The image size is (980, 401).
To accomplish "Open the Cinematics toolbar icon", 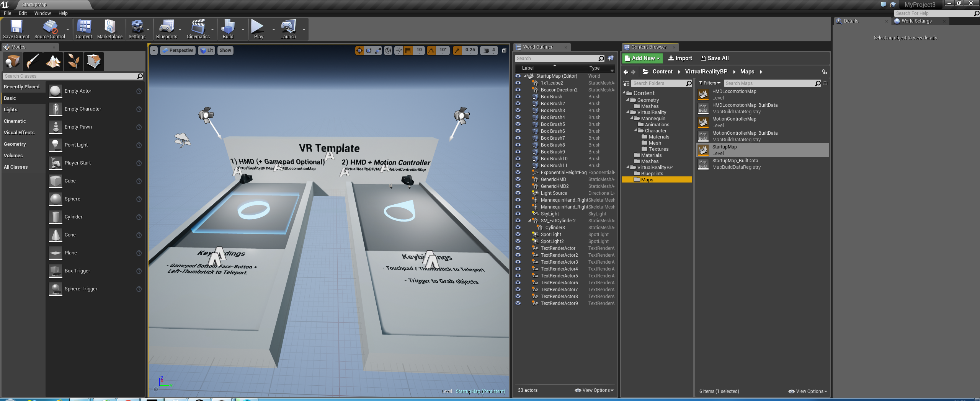I will click(x=198, y=29).
